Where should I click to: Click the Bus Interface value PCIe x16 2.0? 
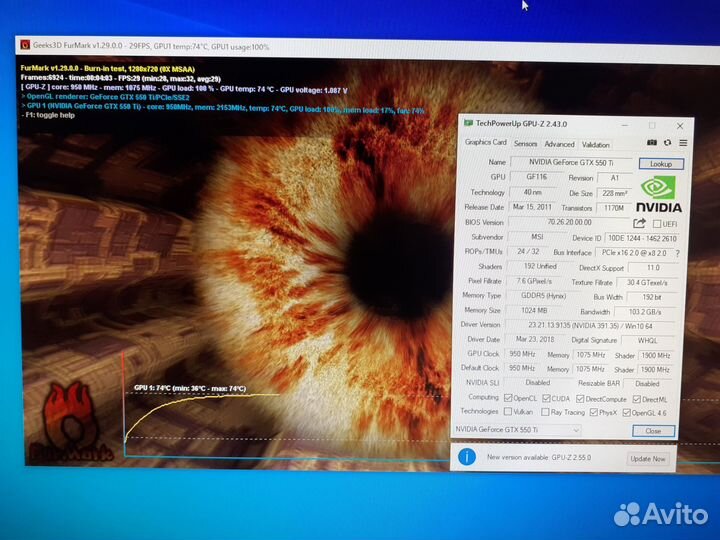(634, 253)
